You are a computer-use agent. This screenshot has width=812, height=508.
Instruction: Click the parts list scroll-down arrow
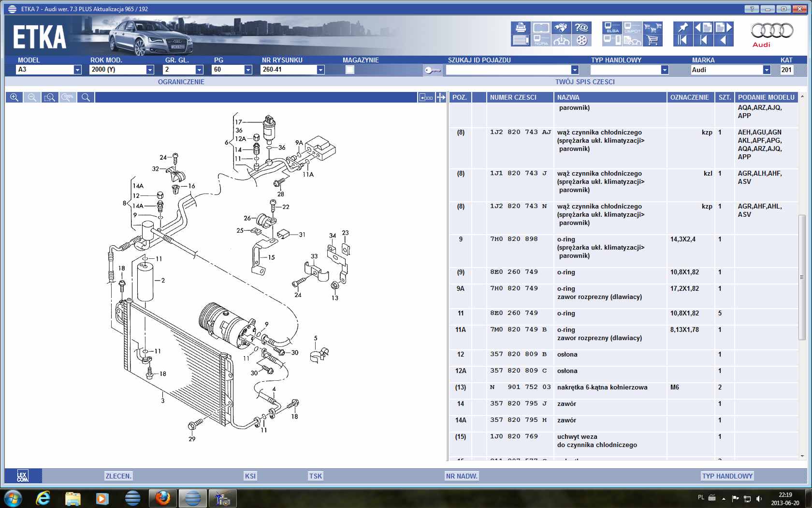pyautogui.click(x=802, y=456)
